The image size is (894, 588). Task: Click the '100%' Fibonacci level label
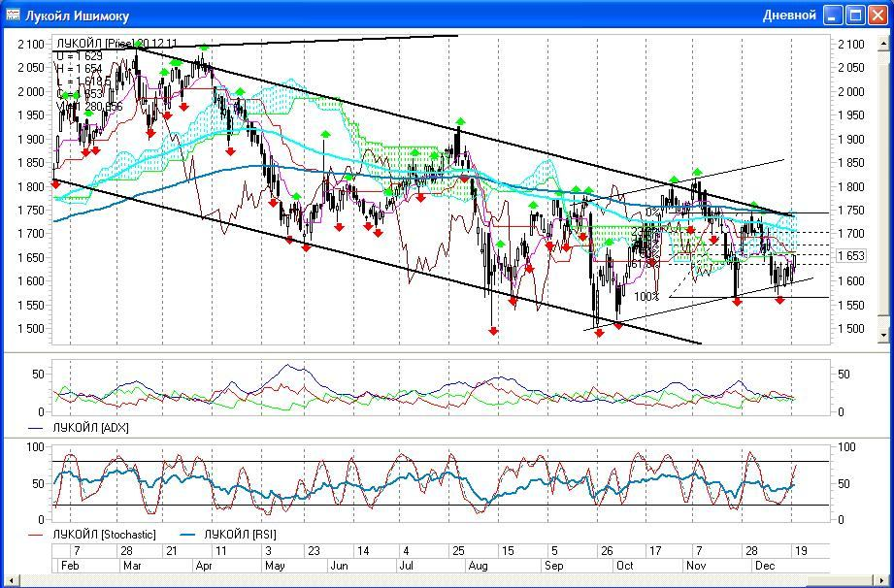coord(646,297)
